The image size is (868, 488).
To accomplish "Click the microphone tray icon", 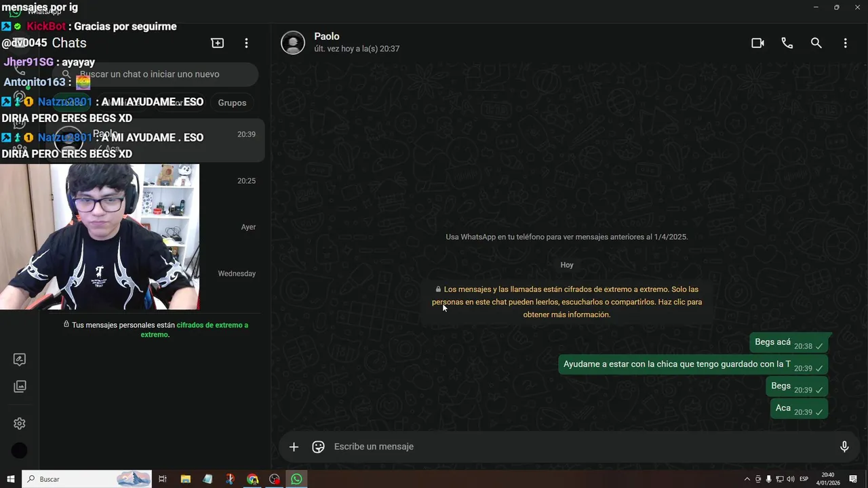I will [768, 479].
